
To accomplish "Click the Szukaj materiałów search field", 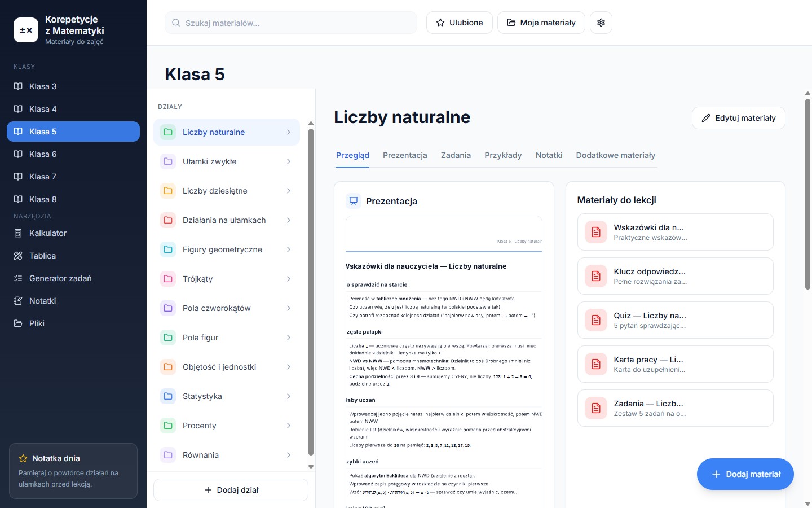I will (291, 23).
